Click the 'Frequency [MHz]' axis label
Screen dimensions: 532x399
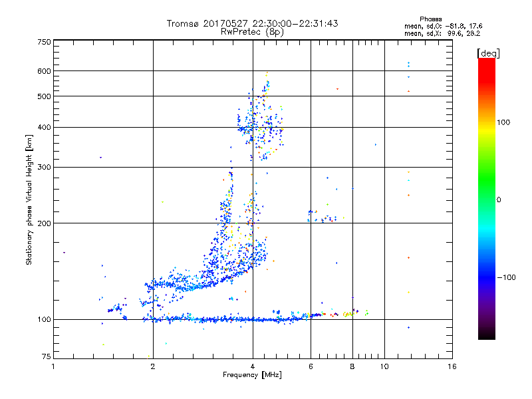(x=252, y=375)
